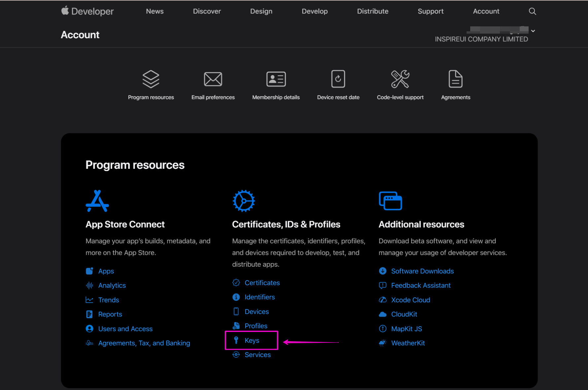The image size is (588, 390).
Task: Open the Certificates link
Action: pos(262,283)
